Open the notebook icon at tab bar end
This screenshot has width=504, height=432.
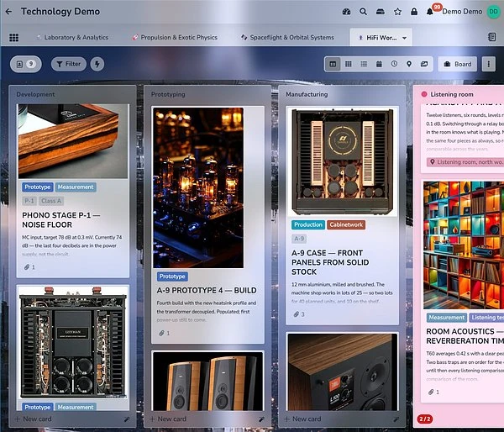click(x=491, y=37)
